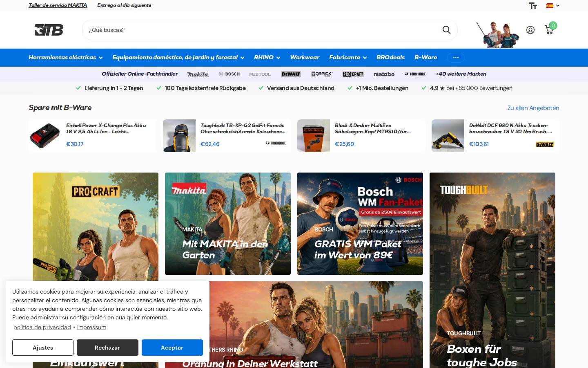588x368 pixels.
Task: Open the +40 weitere Marken link
Action: coord(461,74)
